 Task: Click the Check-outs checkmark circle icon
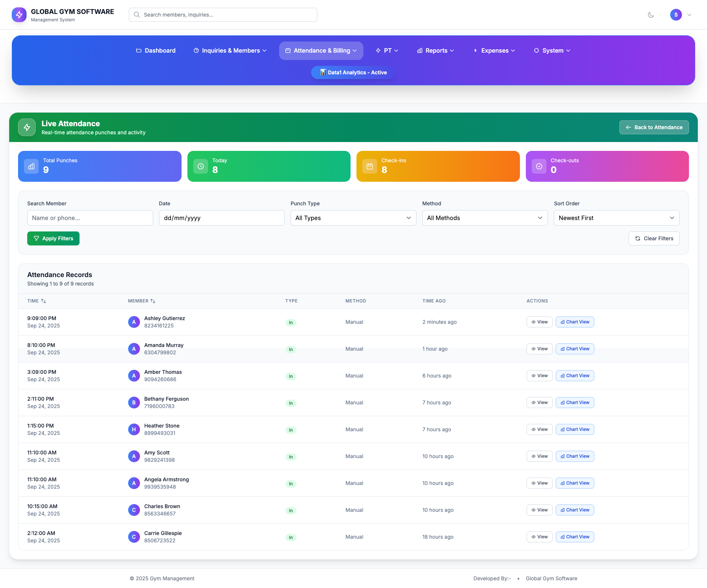tap(539, 166)
